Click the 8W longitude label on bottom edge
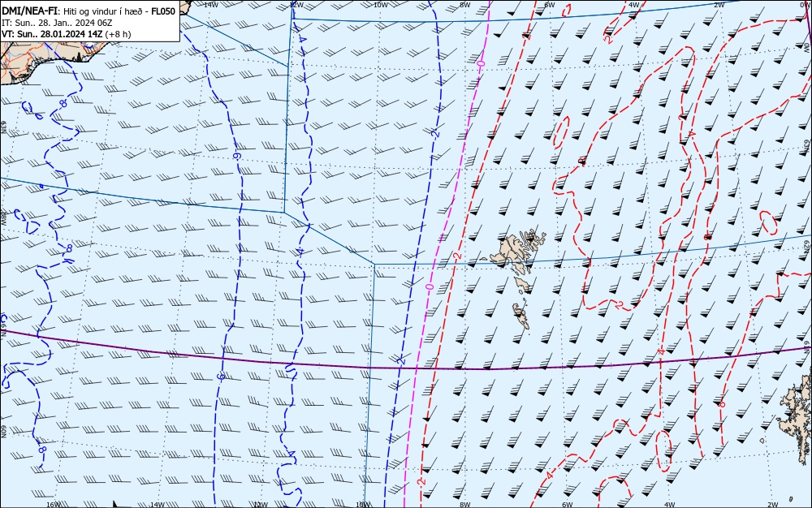 click(464, 505)
